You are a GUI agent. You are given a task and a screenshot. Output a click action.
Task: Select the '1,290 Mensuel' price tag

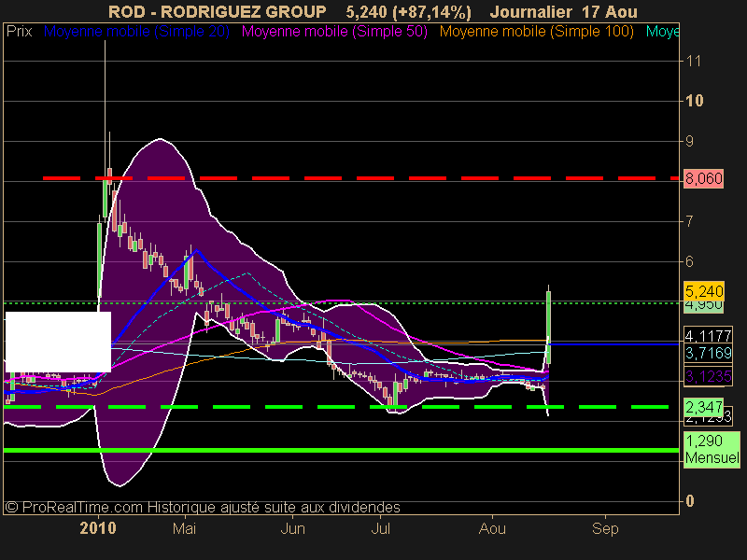tap(712, 449)
